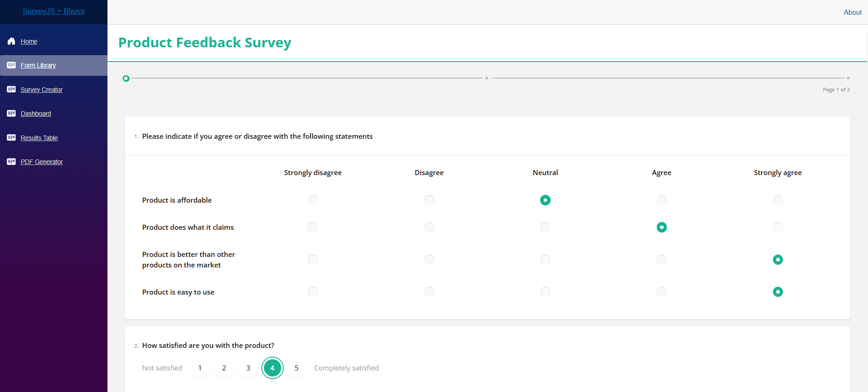
Task: Select Neutral for better than other products
Action: point(545,260)
